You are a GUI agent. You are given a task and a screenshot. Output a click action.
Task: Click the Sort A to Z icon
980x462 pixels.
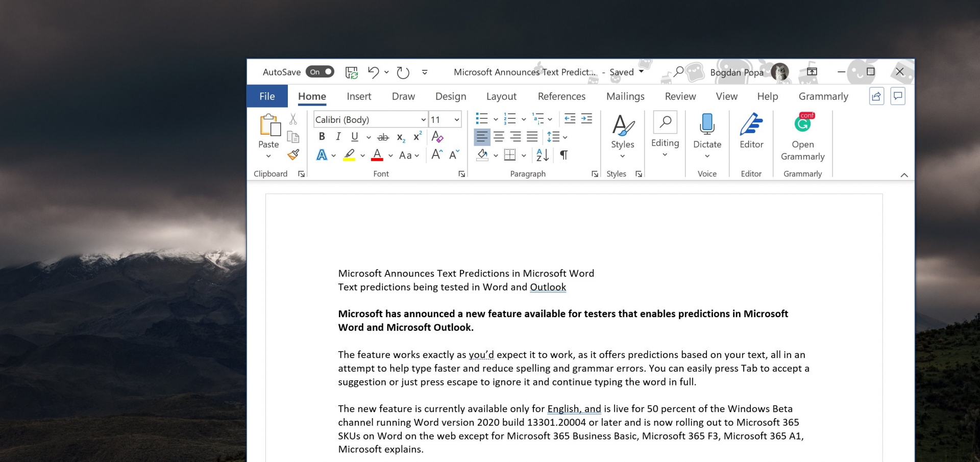click(x=542, y=155)
